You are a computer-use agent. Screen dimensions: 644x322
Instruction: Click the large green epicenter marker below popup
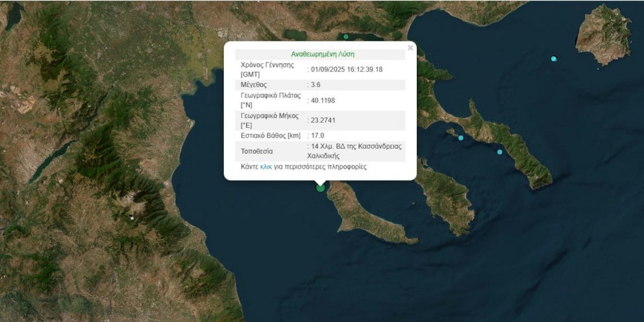point(320,188)
